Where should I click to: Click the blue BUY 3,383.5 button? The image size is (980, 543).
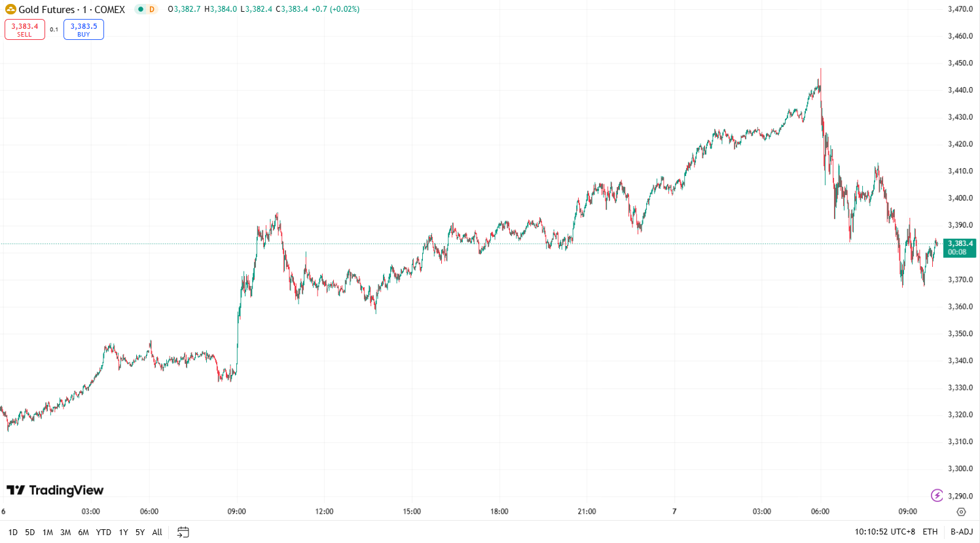83,29
